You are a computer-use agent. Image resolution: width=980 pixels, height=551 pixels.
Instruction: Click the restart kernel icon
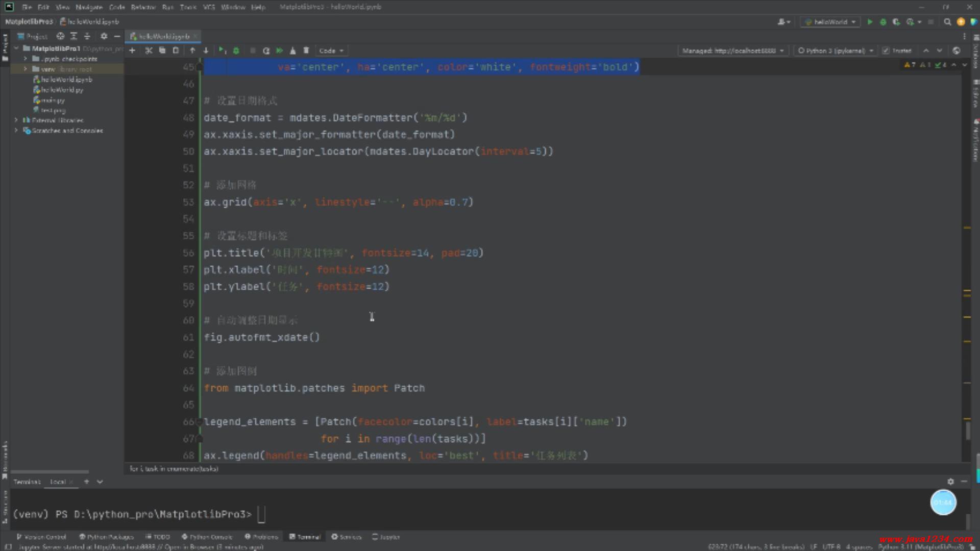coord(266,51)
